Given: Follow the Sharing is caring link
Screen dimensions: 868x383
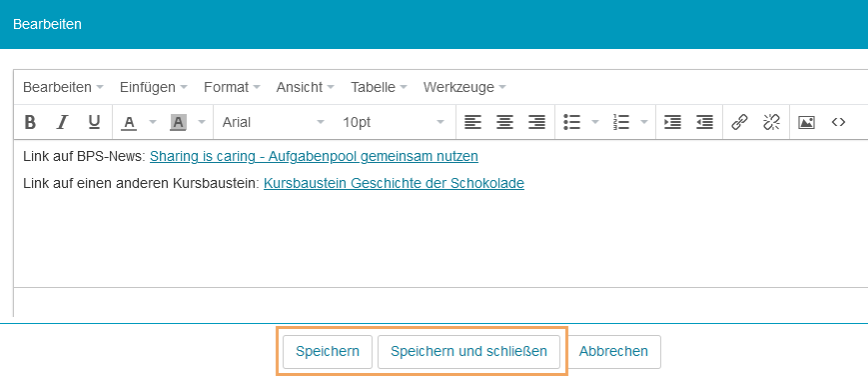Looking at the screenshot, I should [x=314, y=156].
